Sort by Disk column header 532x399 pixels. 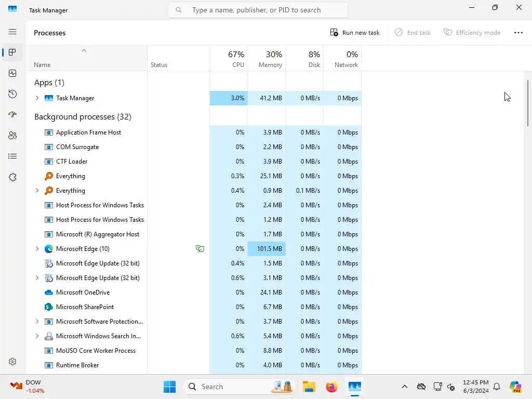point(304,58)
